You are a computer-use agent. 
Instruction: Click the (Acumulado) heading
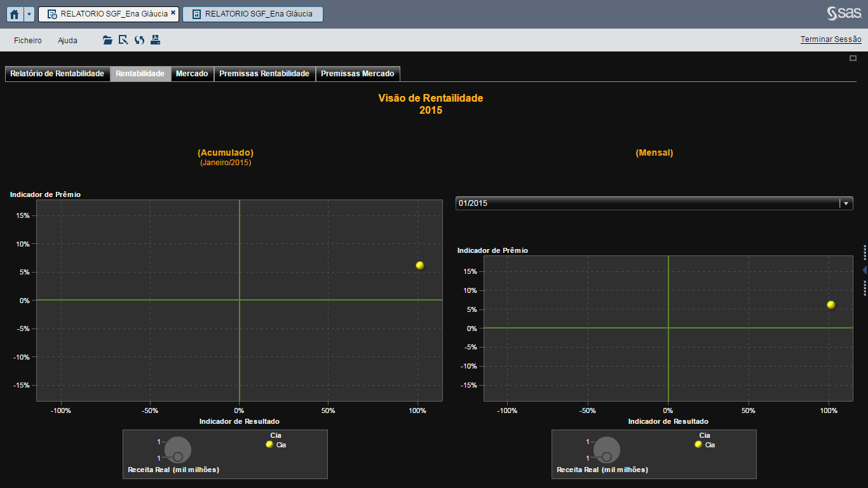[226, 152]
